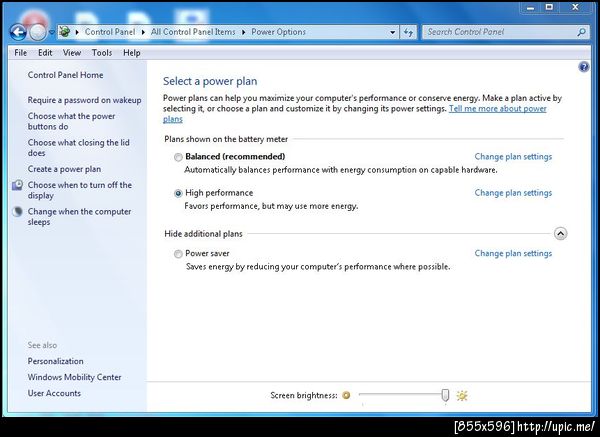Expand arrow after Control Panel breadcrumb

pyautogui.click(x=143, y=32)
